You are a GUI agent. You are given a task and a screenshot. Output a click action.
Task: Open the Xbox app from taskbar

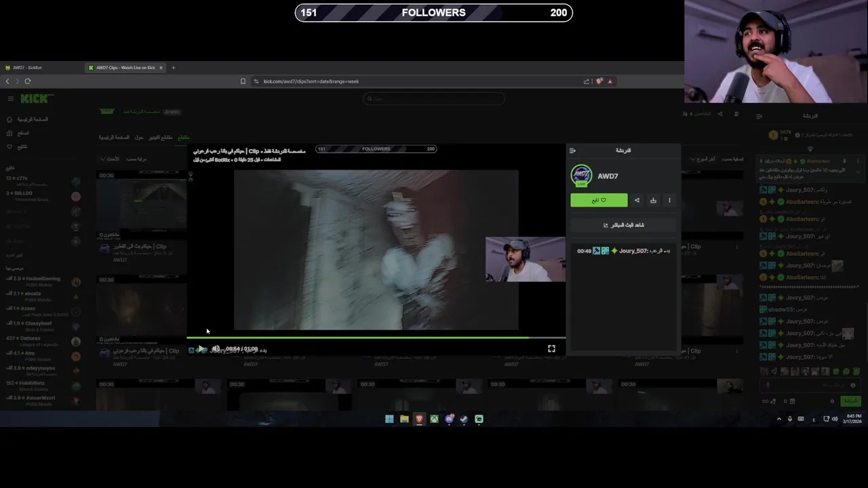(434, 419)
